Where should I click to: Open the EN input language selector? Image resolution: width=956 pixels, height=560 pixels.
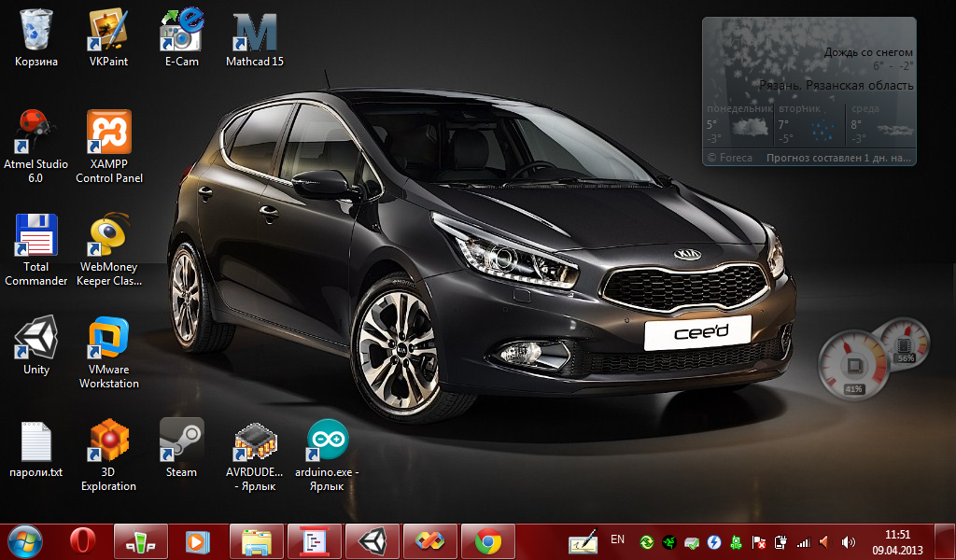[617, 539]
